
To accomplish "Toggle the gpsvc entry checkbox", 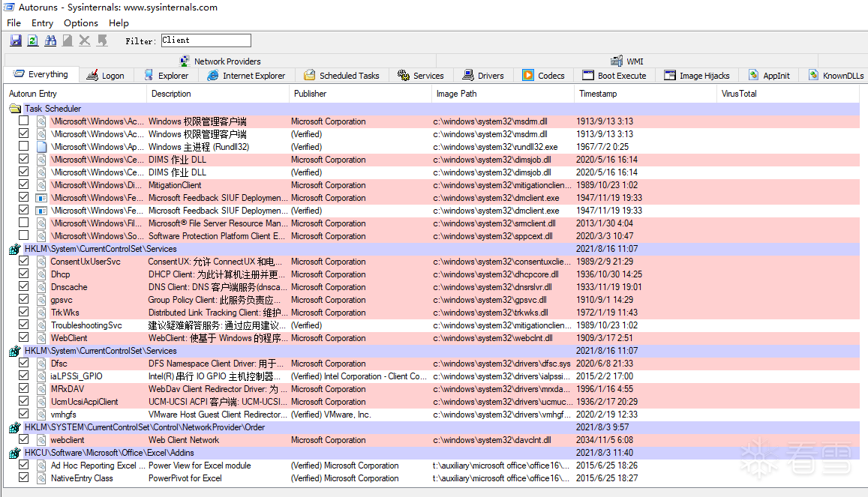I will pos(23,299).
